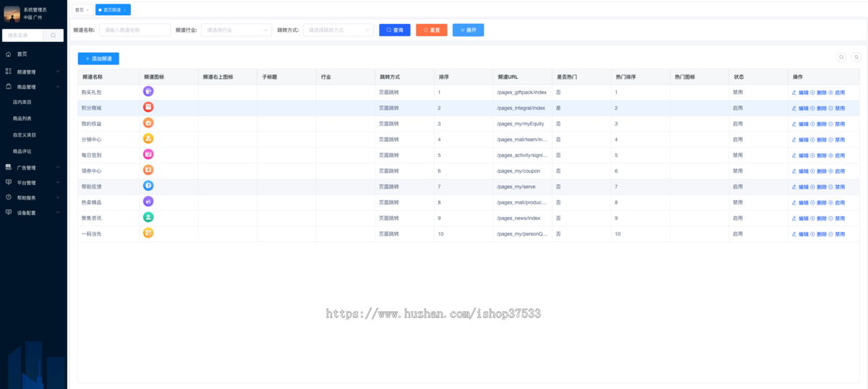Image resolution: width=868 pixels, height=389 pixels.
Task: Click the 添加频道 button
Action: [98, 59]
